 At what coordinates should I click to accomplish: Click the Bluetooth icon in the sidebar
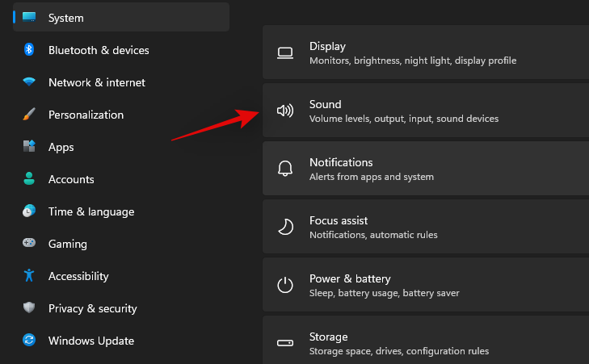pos(29,50)
